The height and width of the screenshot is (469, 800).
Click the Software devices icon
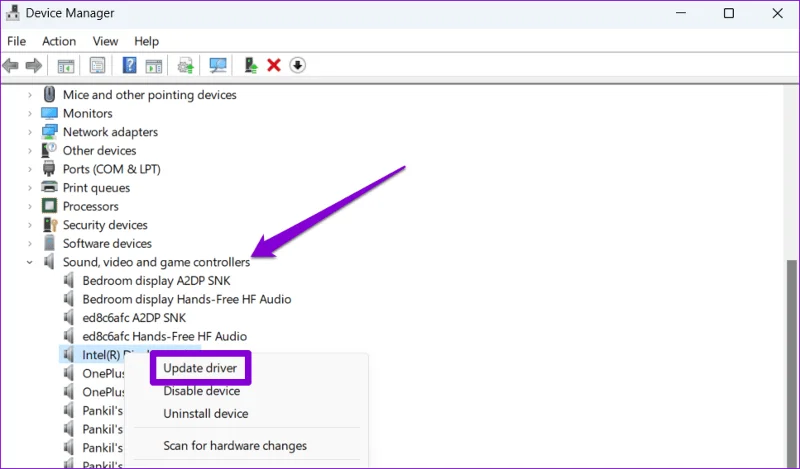49,243
